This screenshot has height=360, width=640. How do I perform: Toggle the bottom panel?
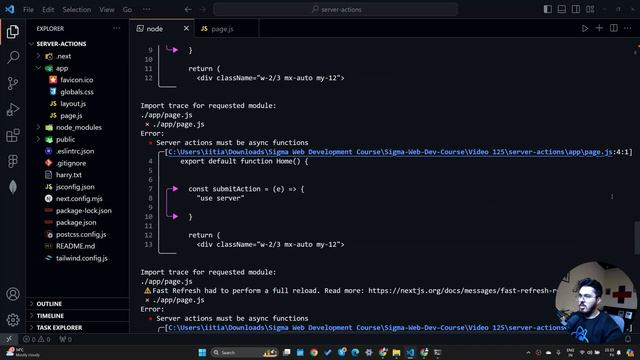tap(562, 9)
